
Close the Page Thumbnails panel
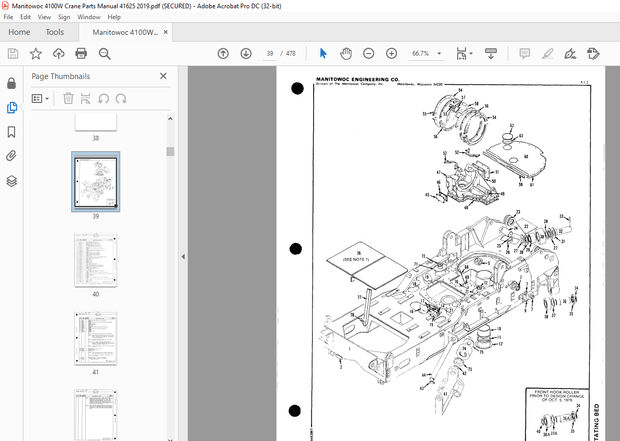point(163,76)
